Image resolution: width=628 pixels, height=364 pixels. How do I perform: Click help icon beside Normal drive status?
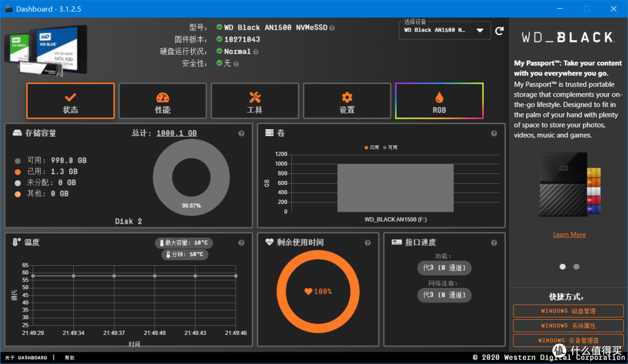256,52
